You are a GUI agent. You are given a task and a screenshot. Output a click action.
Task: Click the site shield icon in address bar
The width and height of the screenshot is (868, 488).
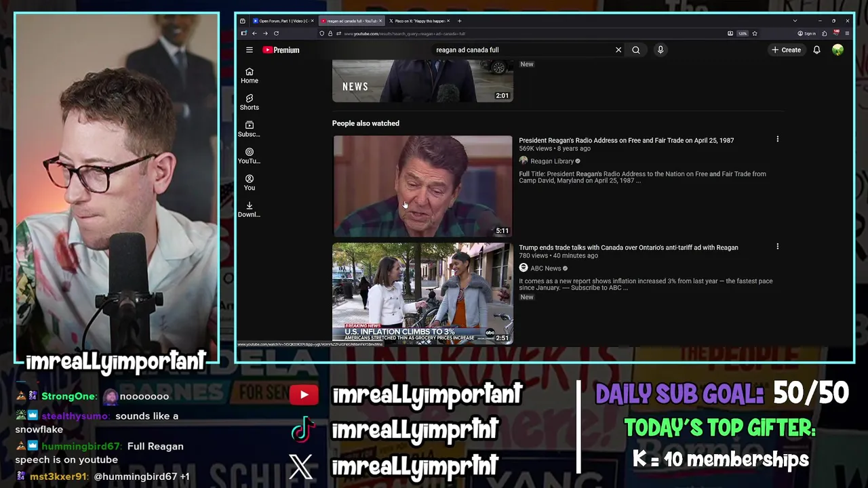[322, 33]
